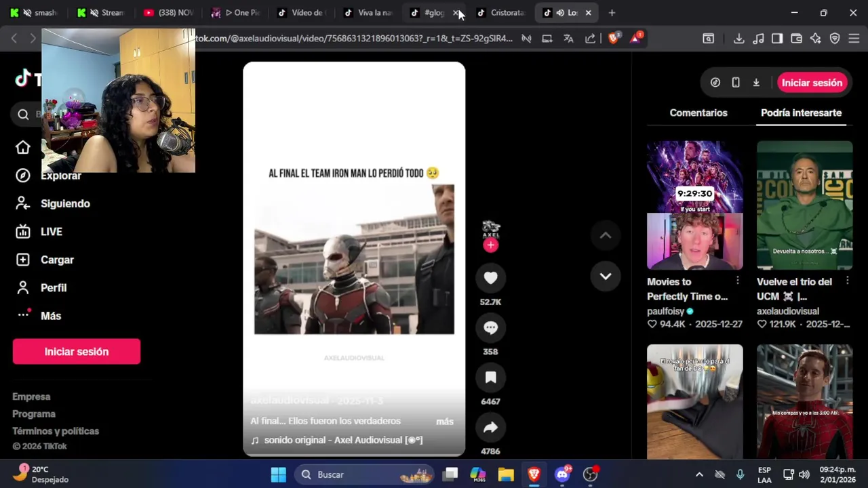Open Vuelve el trio del UCM thumbnail

click(x=804, y=205)
